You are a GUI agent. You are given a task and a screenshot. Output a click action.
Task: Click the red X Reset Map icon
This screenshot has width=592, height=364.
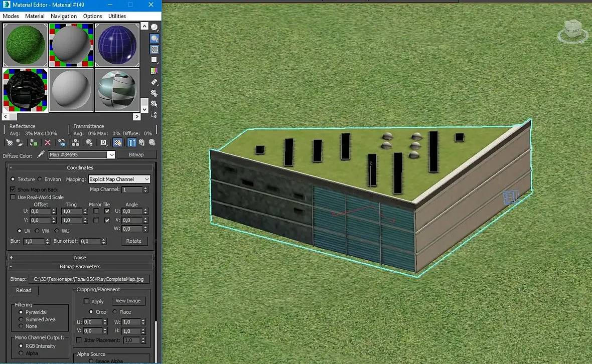coord(48,142)
